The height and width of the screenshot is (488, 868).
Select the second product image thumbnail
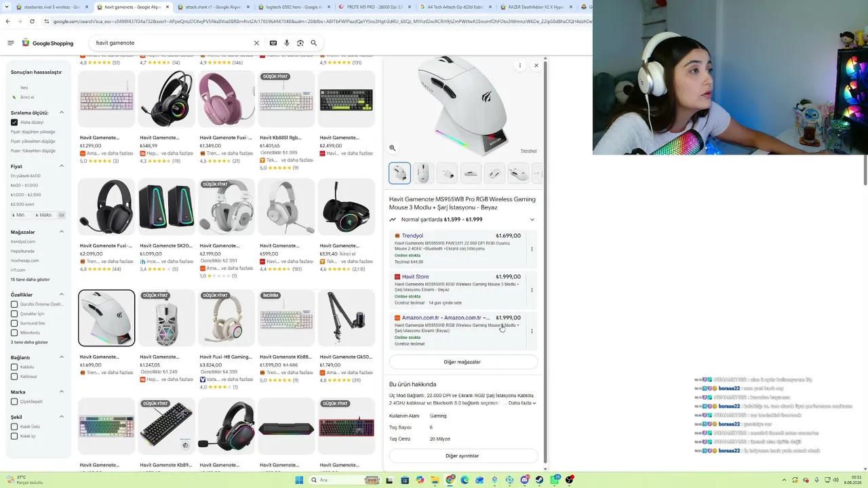pyautogui.click(x=423, y=173)
